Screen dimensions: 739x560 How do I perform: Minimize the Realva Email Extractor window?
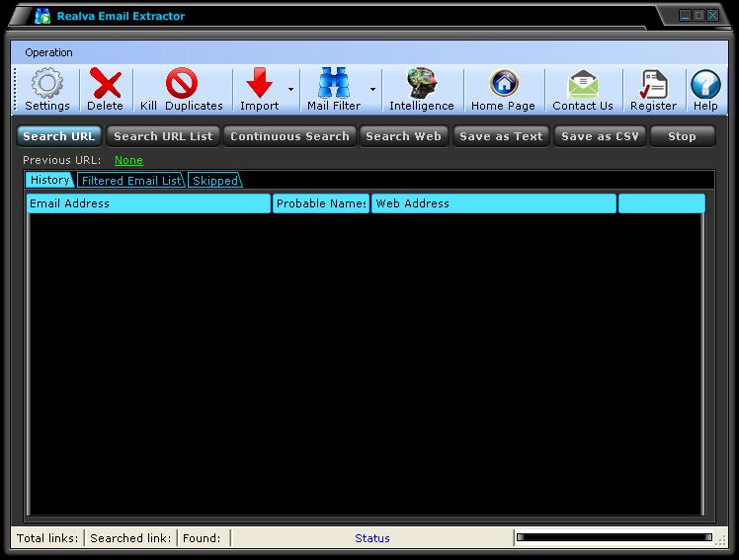685,16
